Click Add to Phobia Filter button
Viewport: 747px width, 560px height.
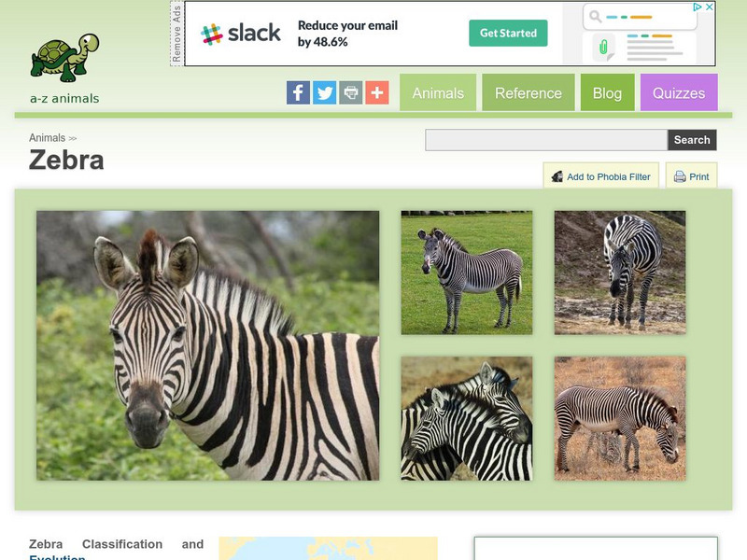pyautogui.click(x=600, y=175)
